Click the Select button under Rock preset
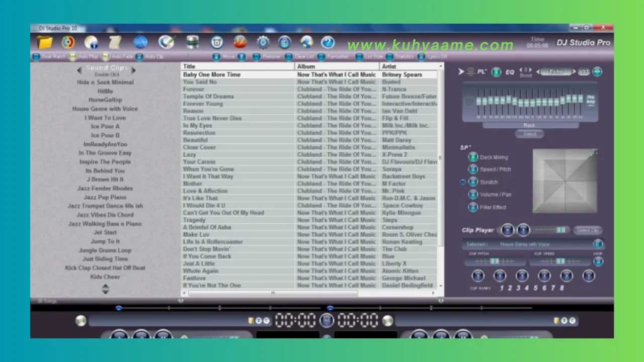Screen dimensions: 644x362 tap(529, 134)
